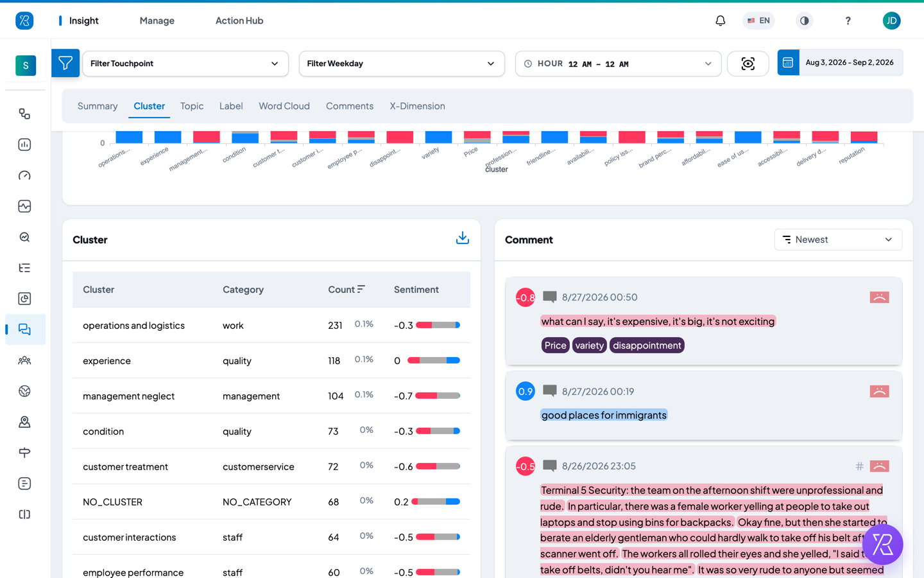
Task: Click the green S workspace icon
Action: [26, 66]
